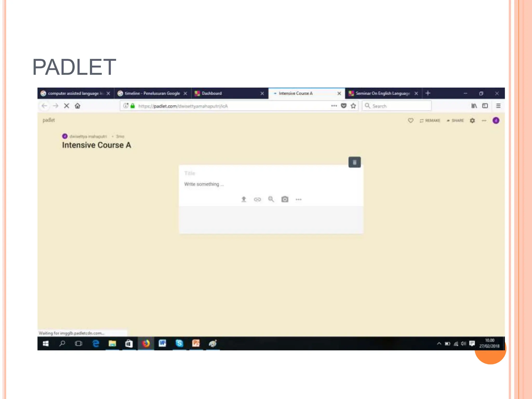
Task: Launch Microsoft Edge from taskbar
Action: [96, 344]
